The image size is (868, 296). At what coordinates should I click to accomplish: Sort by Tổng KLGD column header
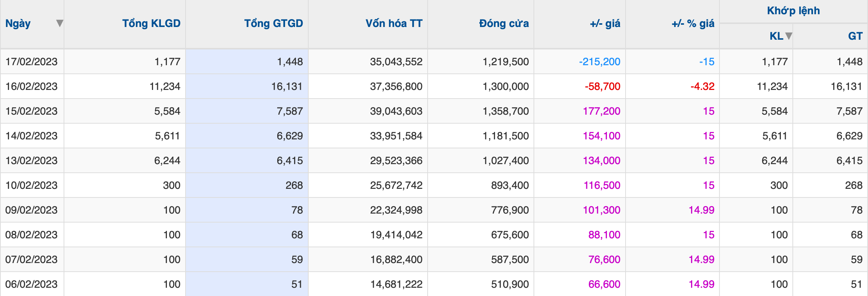tap(151, 24)
